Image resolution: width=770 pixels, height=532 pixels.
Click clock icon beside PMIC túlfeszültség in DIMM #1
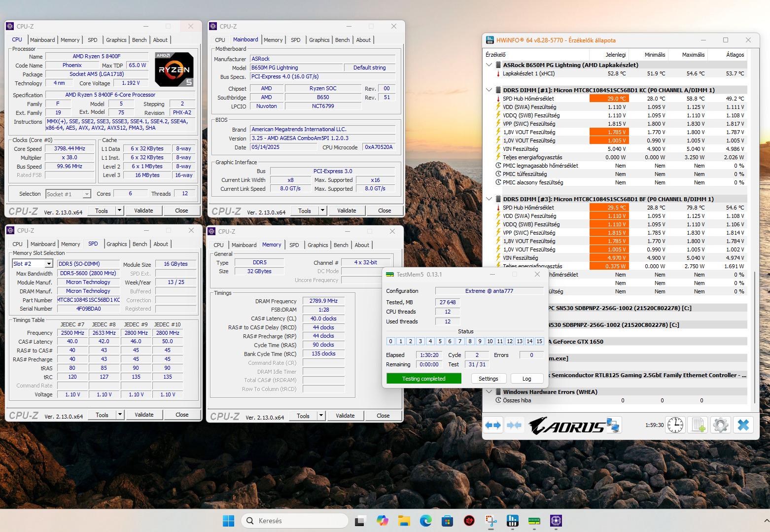tap(498, 174)
